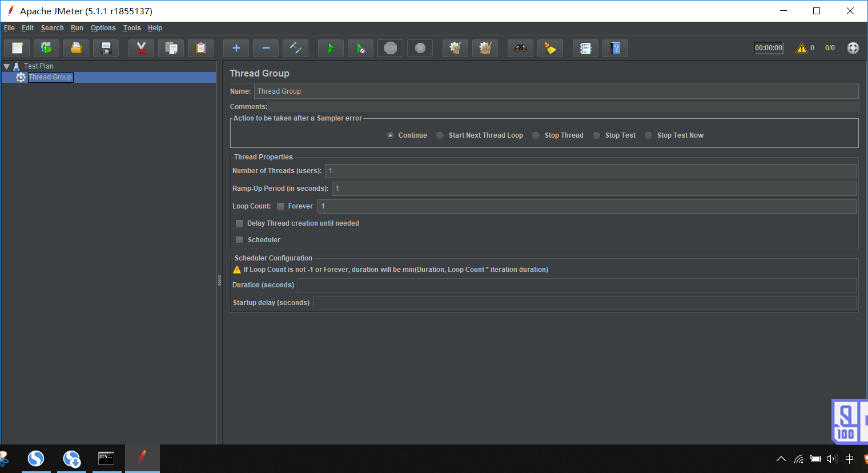Open the Tools menu

point(132,28)
